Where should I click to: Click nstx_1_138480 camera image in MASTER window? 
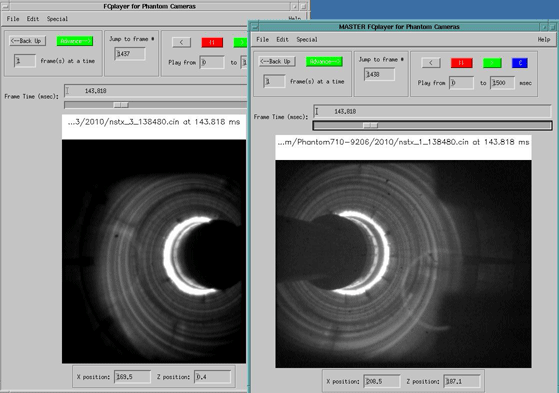tap(403, 264)
